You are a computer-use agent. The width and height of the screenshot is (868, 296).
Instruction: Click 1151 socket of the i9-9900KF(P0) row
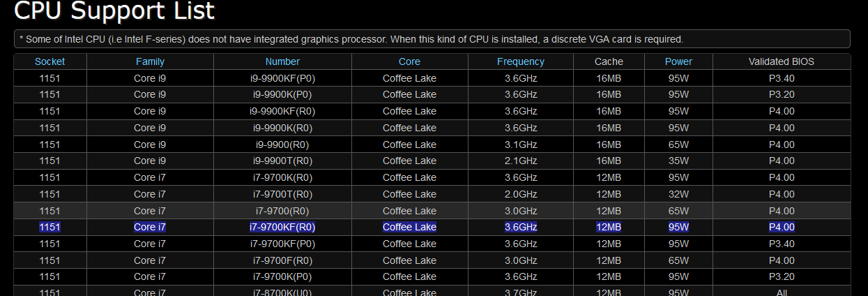(x=50, y=78)
